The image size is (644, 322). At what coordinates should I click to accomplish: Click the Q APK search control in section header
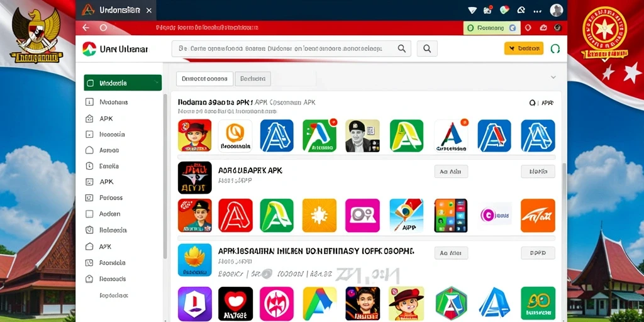[541, 103]
